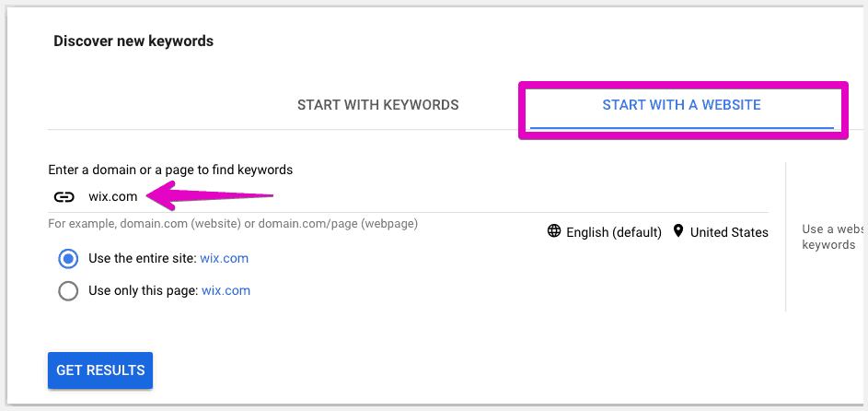
Task: Focus the domain input containing wix.com
Action: 408,196
